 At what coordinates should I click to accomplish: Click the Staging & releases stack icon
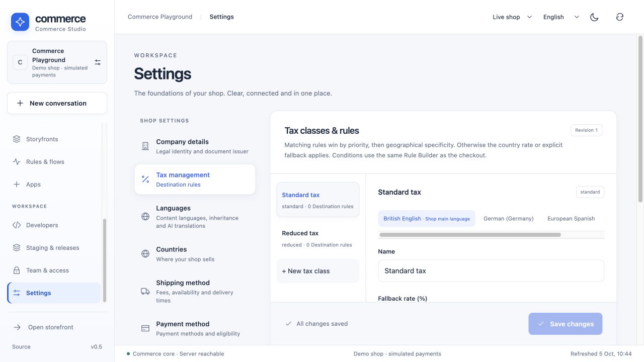(x=17, y=248)
